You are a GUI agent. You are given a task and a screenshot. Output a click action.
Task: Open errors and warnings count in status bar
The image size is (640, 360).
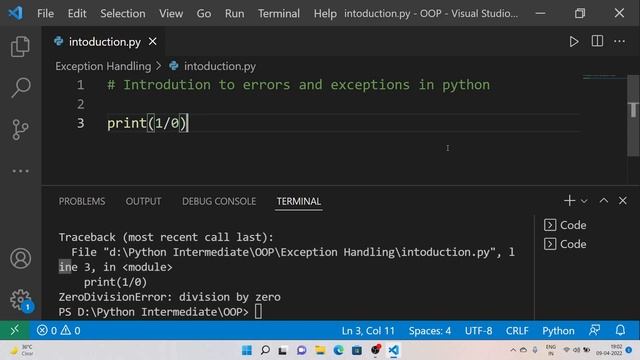coord(58,330)
